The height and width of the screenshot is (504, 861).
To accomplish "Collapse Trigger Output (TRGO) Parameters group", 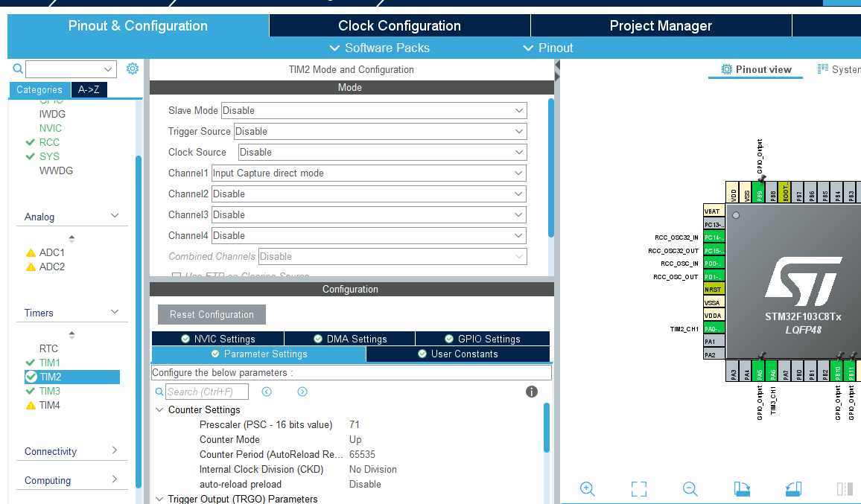I will click(x=159, y=499).
